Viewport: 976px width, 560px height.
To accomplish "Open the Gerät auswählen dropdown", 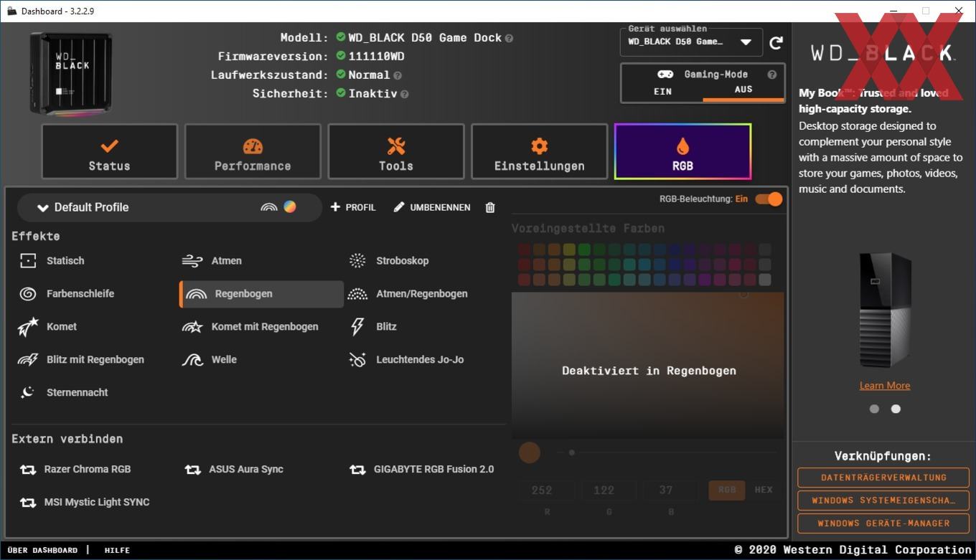I will coord(691,42).
